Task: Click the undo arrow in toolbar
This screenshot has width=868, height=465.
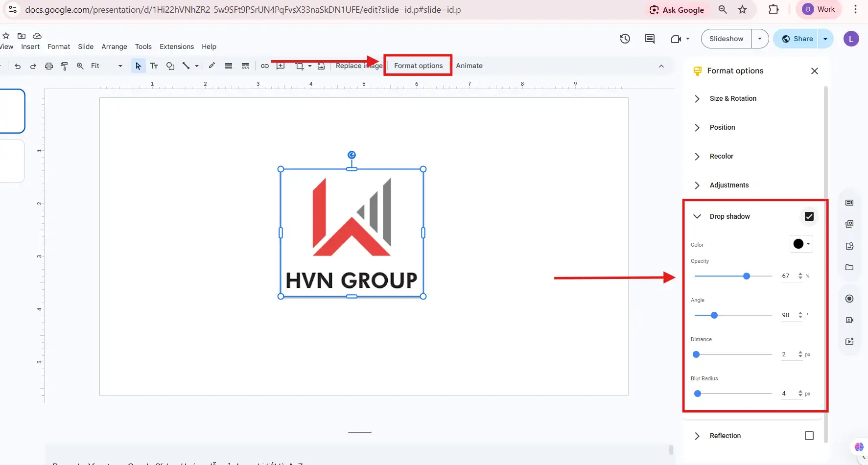Action: point(18,66)
